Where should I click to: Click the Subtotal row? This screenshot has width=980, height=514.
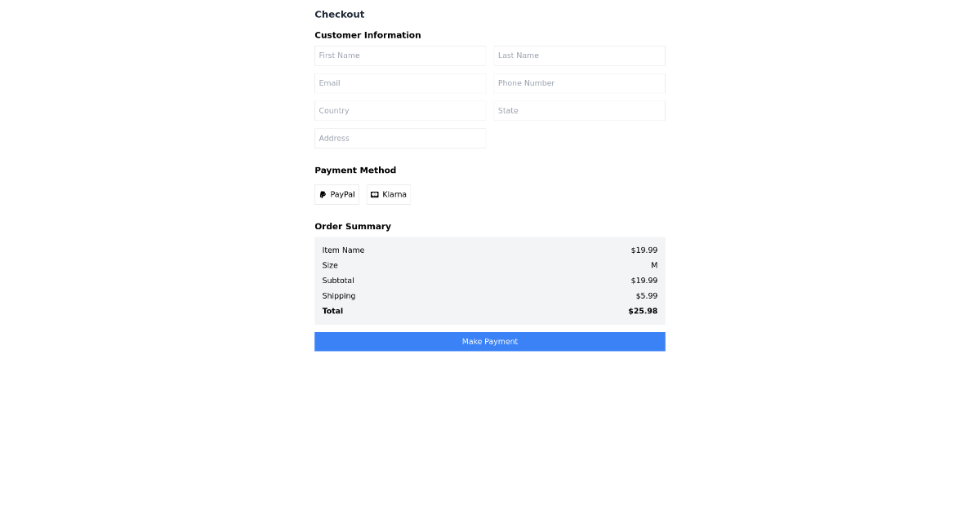(x=337, y=280)
